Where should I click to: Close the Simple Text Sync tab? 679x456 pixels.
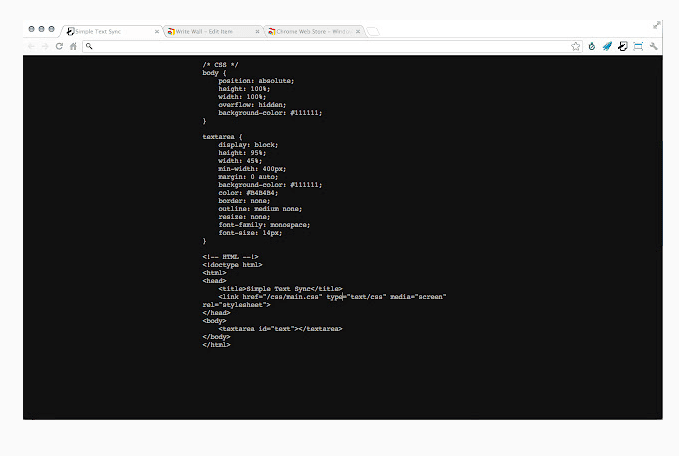tap(157, 31)
